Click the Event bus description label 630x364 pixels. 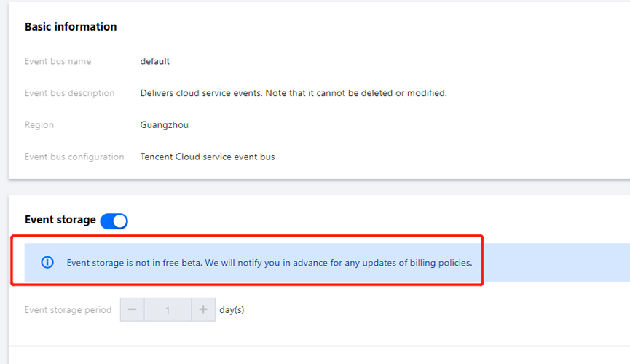coord(69,93)
